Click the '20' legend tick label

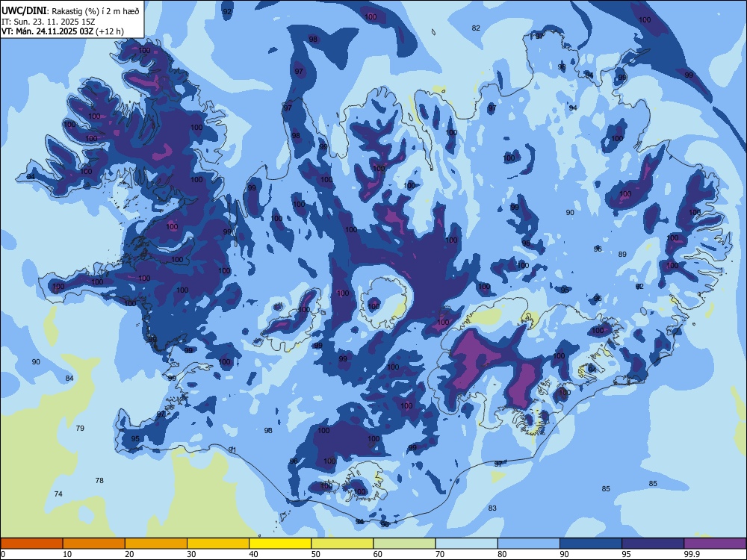click(x=129, y=554)
